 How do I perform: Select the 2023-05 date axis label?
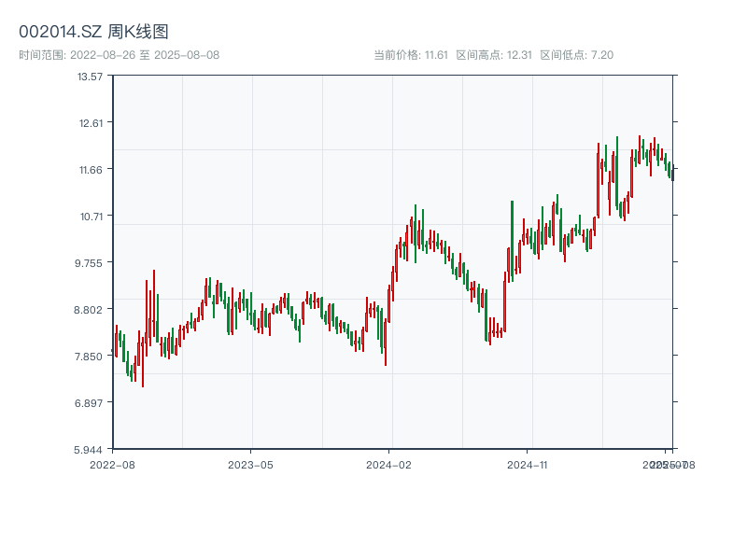(x=250, y=464)
